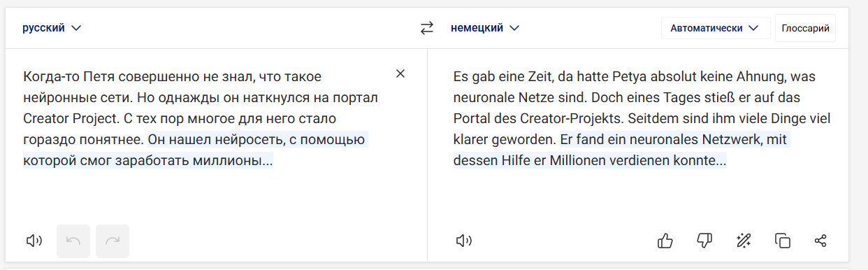868x270 pixels.
Task: Click the chevron next to немецкий
Action: click(514, 29)
